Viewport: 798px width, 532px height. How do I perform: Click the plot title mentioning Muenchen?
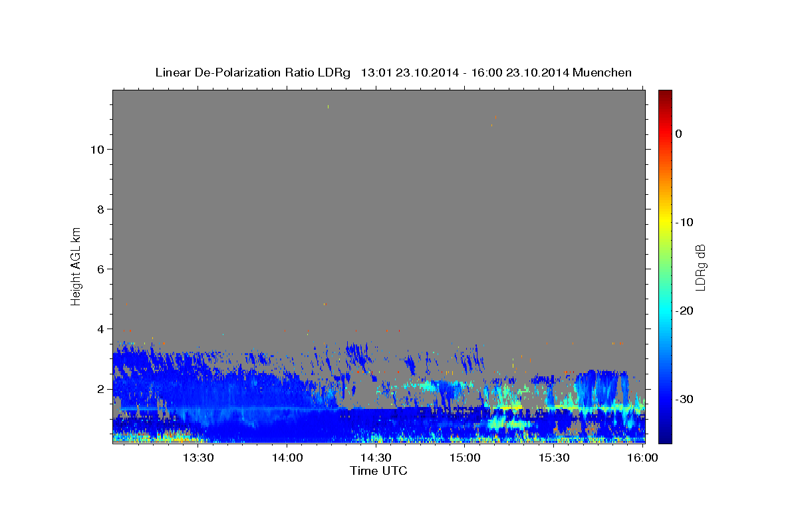tap(393, 72)
